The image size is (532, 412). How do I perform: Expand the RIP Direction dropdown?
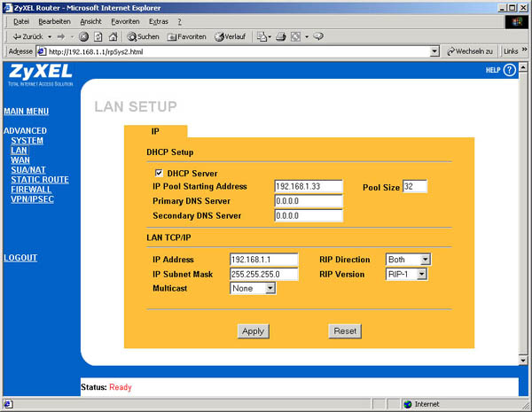[425, 259]
